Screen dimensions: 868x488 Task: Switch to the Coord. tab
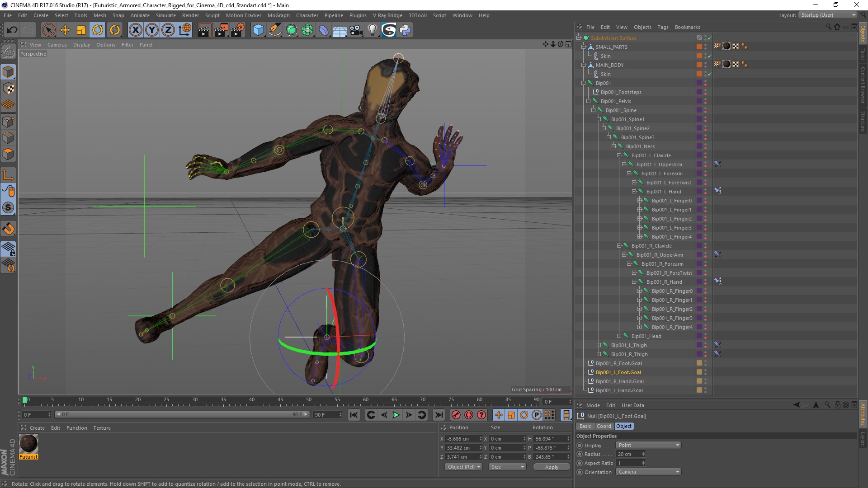click(x=604, y=426)
